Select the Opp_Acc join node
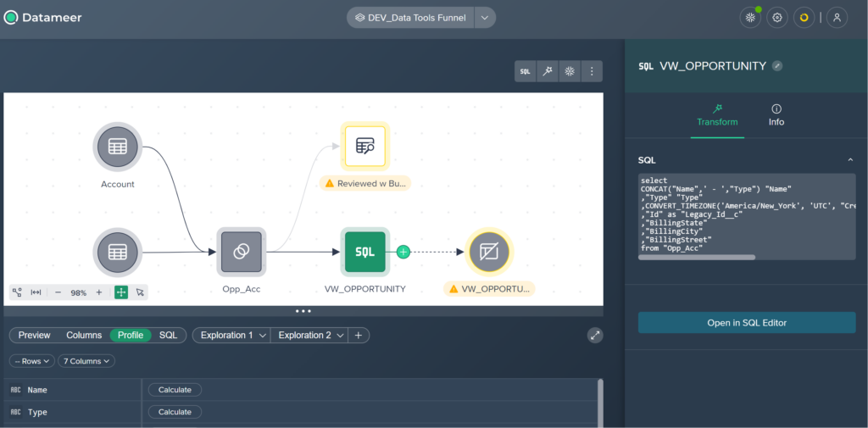 click(242, 252)
